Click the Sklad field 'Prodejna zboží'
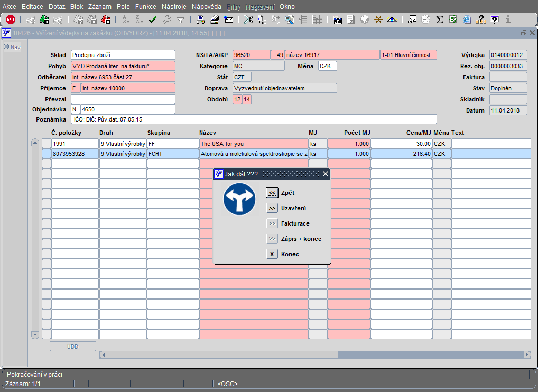This screenshot has width=538, height=392. (123, 55)
